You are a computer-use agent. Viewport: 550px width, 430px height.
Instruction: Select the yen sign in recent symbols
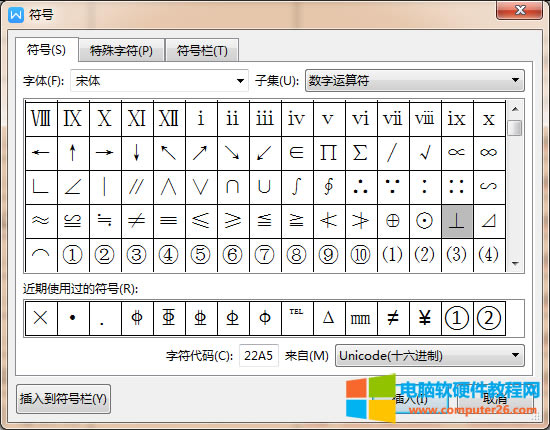(425, 318)
